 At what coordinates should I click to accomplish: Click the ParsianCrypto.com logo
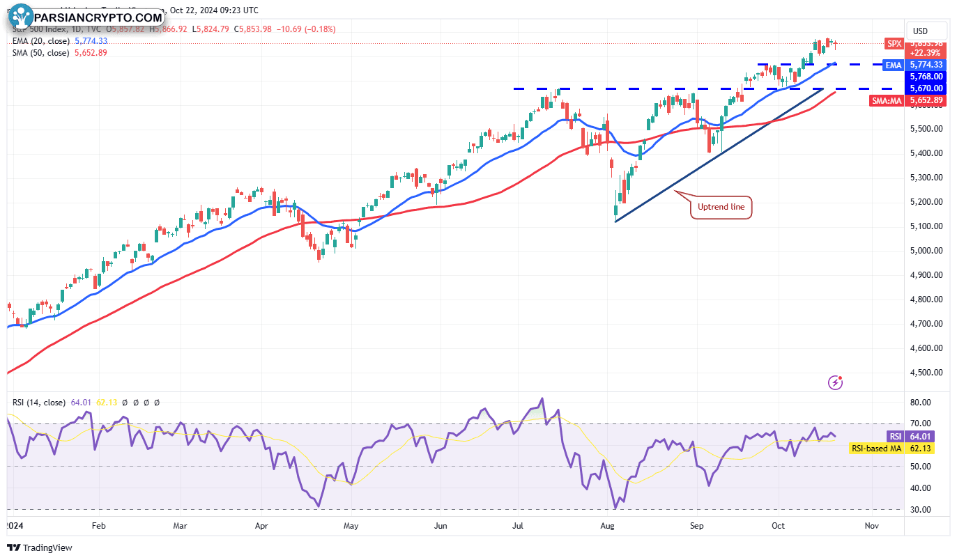[x=85, y=17]
